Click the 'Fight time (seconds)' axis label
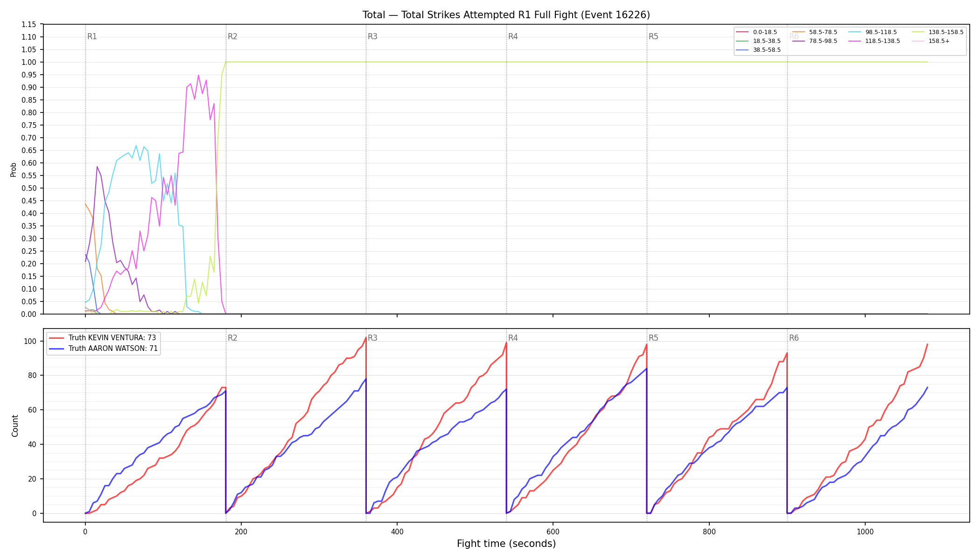The width and height of the screenshot is (980, 560). click(506, 544)
